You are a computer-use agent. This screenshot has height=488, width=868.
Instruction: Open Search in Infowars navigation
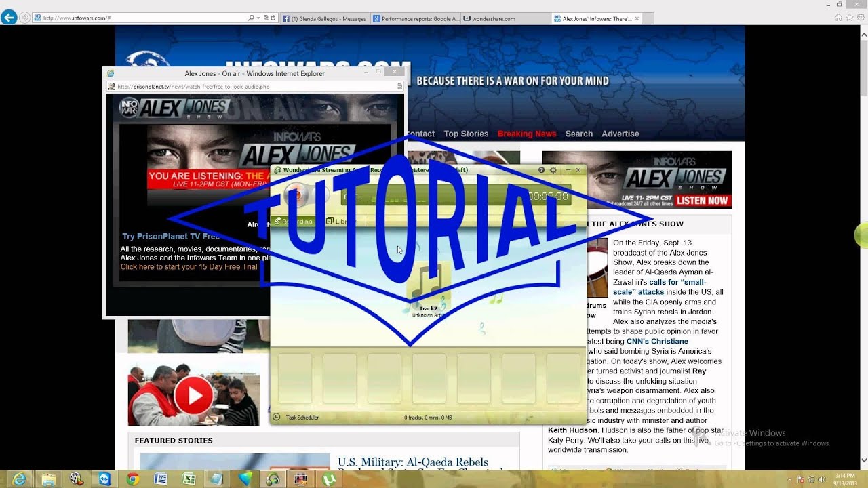click(579, 134)
